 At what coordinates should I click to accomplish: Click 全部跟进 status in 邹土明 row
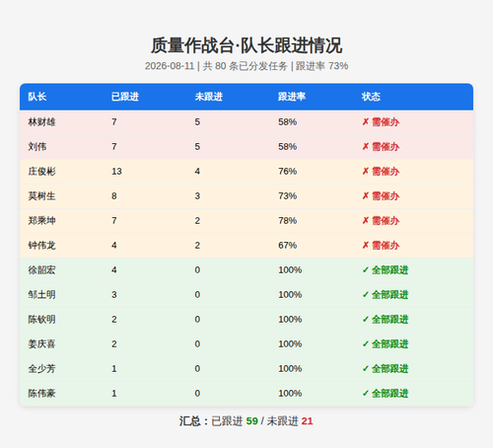[386, 295]
